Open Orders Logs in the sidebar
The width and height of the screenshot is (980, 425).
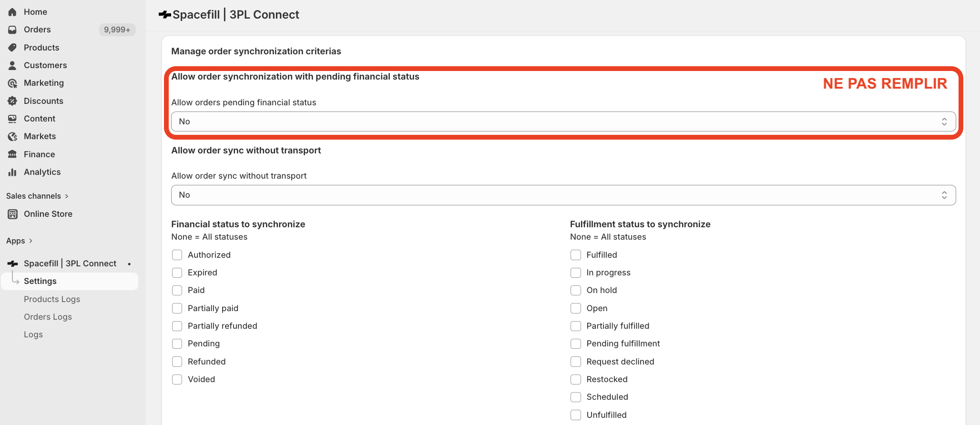pyautogui.click(x=48, y=317)
